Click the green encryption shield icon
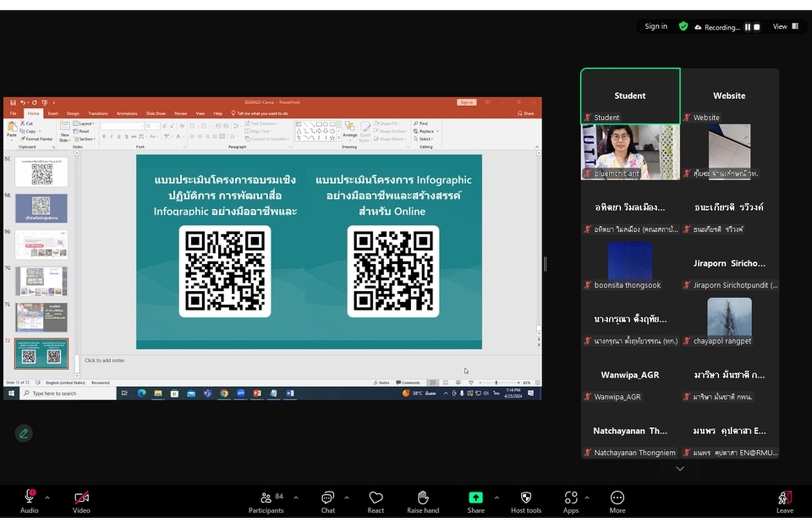The width and height of the screenshot is (812, 528). pos(683,26)
